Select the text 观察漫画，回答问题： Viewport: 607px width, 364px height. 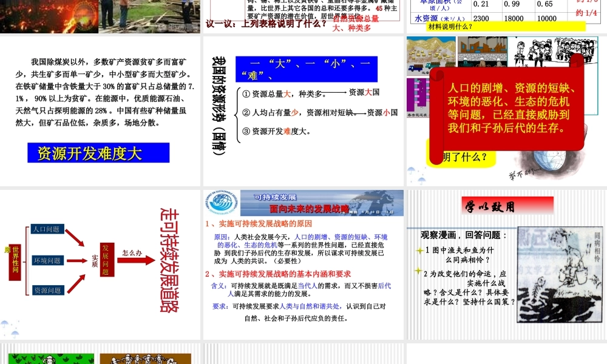[464, 235]
